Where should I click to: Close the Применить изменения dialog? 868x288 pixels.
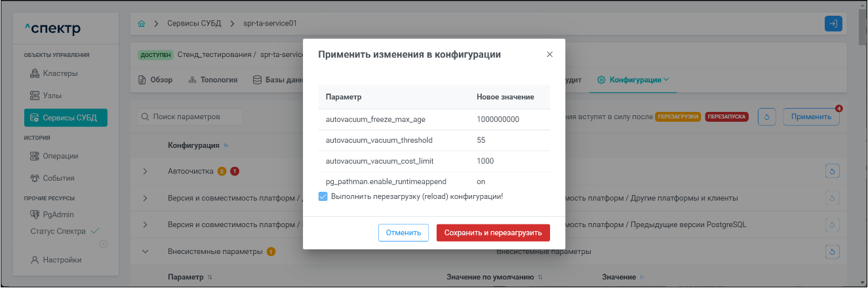(549, 54)
